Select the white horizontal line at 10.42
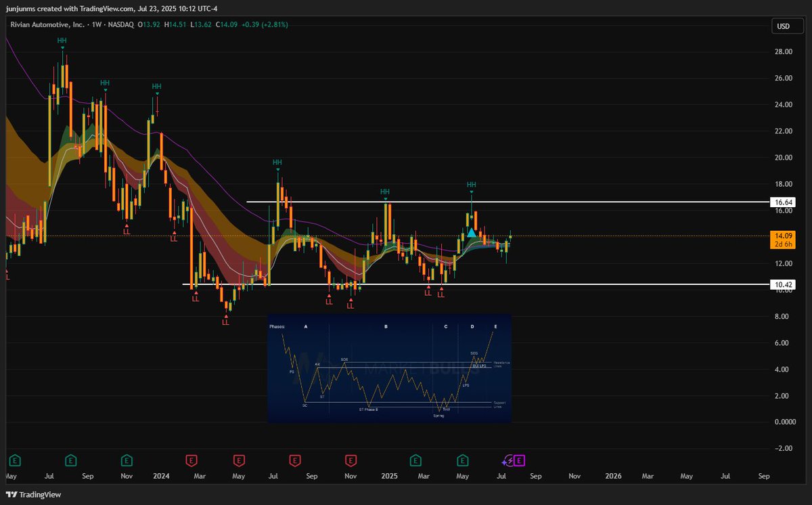This screenshot has width=812, height=505. (x=476, y=284)
